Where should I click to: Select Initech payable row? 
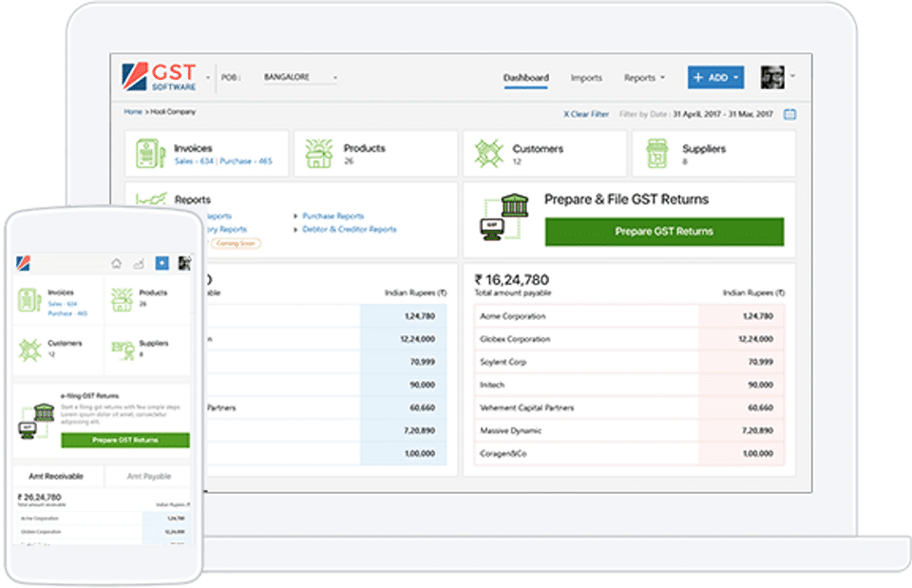[629, 385]
